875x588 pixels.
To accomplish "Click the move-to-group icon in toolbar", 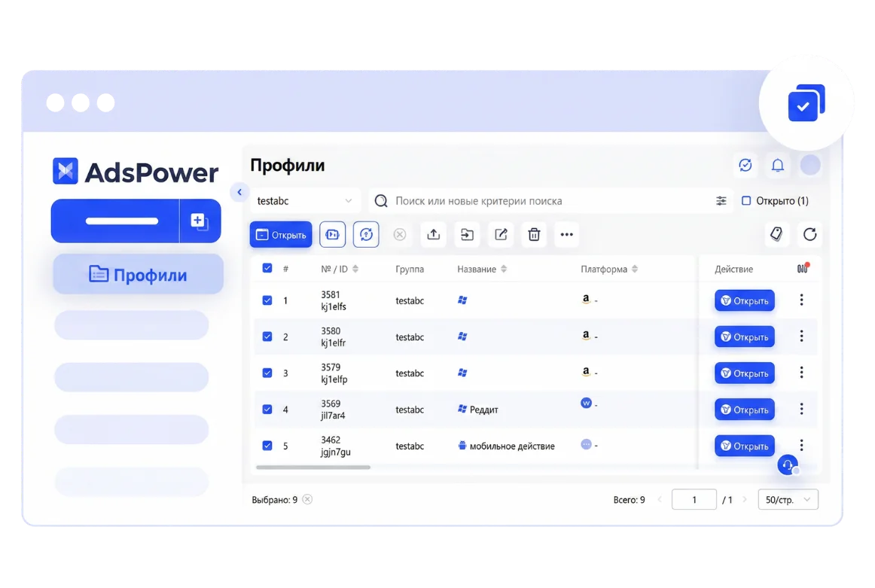I will coord(467,234).
